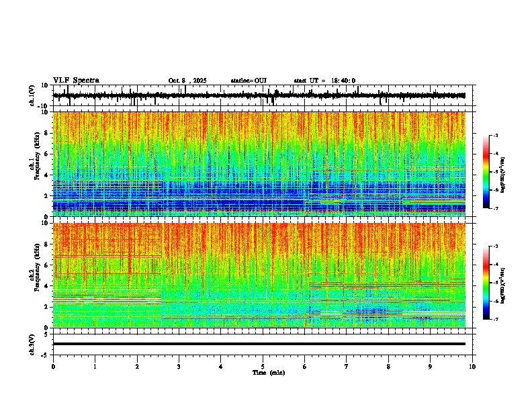Click the "VLF Spectra" title text
The height and width of the screenshot is (411, 532).
76,81
